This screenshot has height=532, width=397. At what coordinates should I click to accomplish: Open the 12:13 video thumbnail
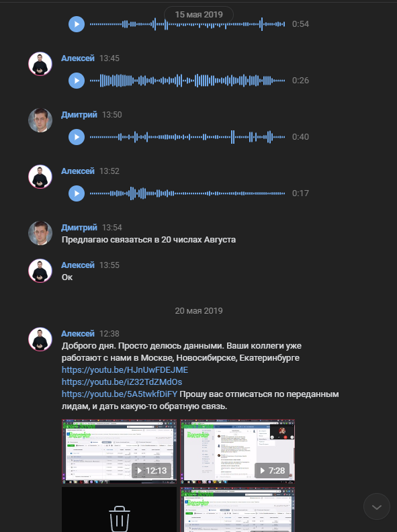click(x=119, y=451)
